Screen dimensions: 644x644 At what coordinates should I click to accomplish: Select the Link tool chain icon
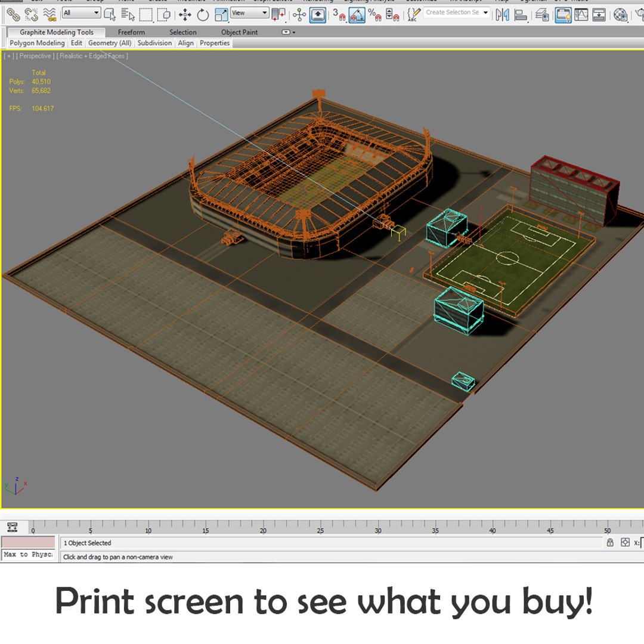tap(14, 15)
